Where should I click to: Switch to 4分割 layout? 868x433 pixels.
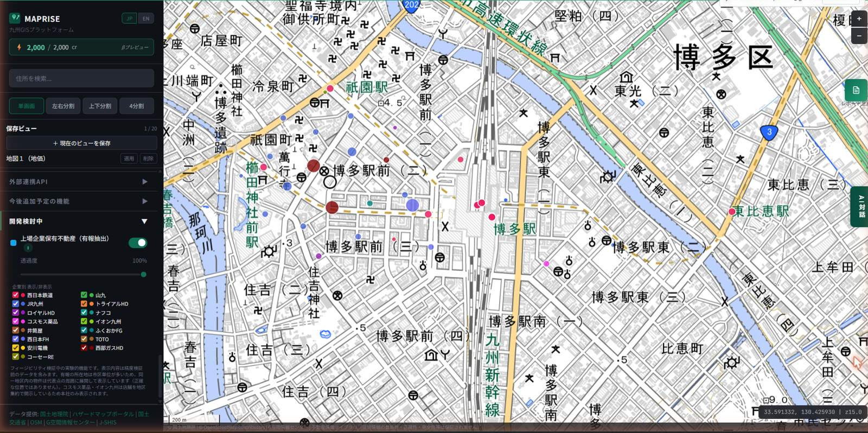tap(137, 106)
